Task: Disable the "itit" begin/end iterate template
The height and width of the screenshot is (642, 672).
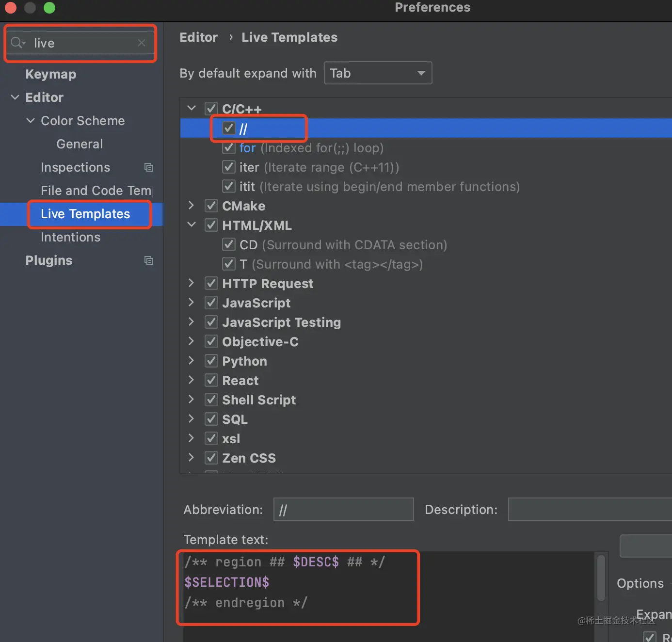Action: click(228, 186)
